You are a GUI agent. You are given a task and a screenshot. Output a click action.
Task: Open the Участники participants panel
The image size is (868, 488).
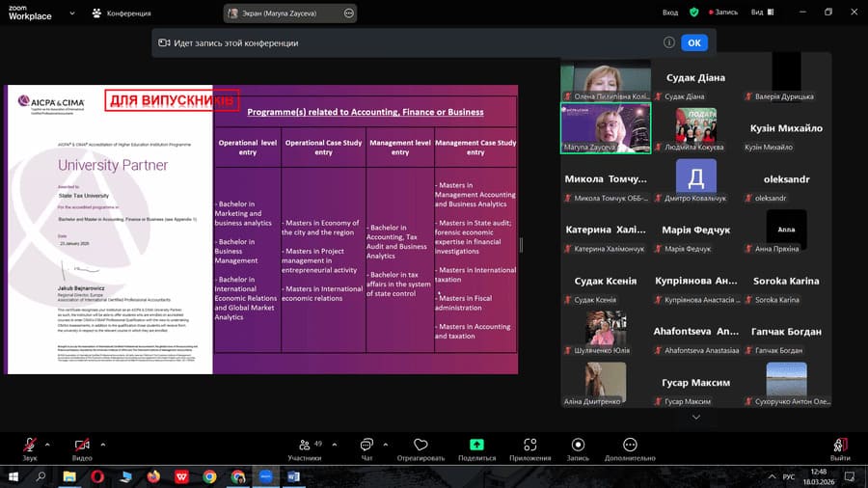coord(305,446)
